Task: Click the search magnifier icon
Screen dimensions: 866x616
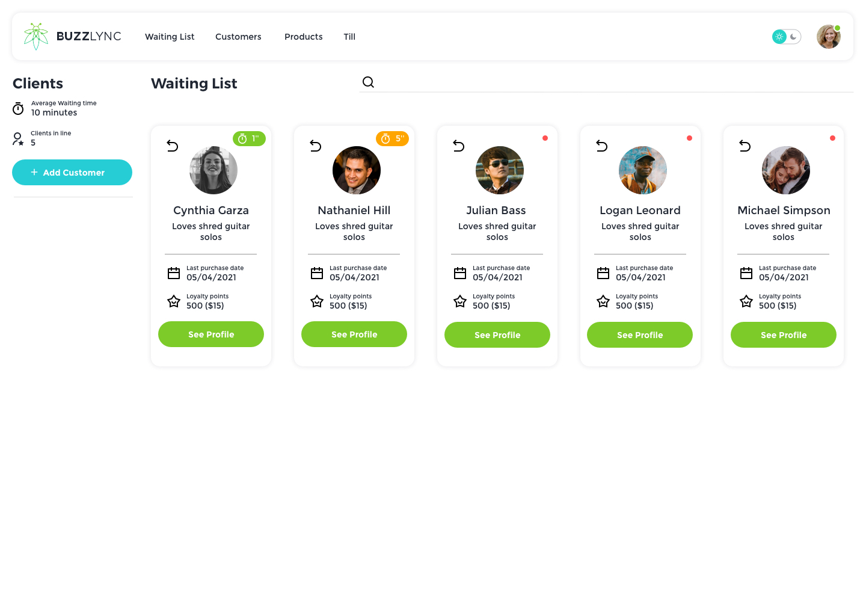Action: [x=369, y=82]
